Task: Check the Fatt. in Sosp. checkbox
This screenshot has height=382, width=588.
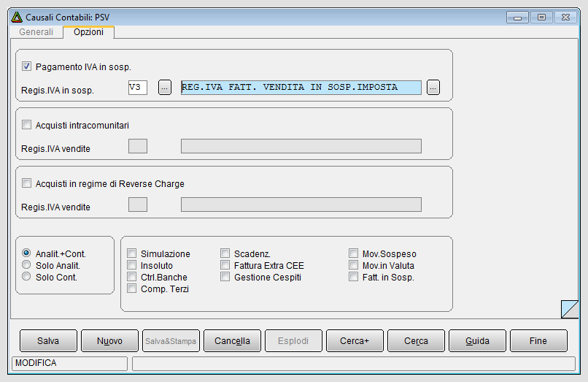Action: (353, 277)
